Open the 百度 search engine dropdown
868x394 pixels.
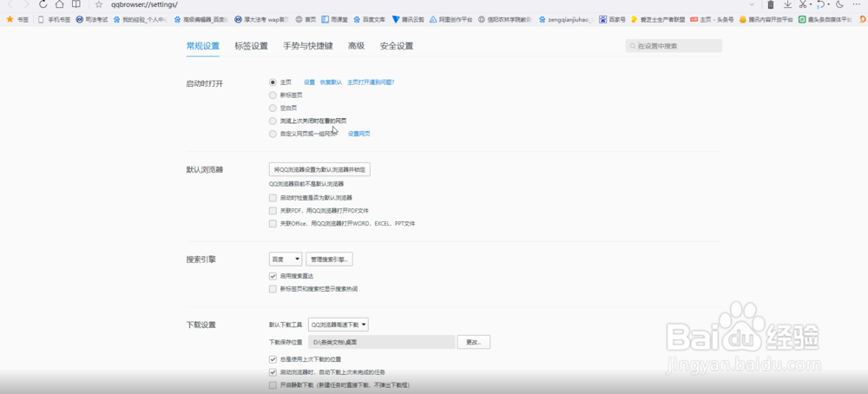[x=286, y=259]
